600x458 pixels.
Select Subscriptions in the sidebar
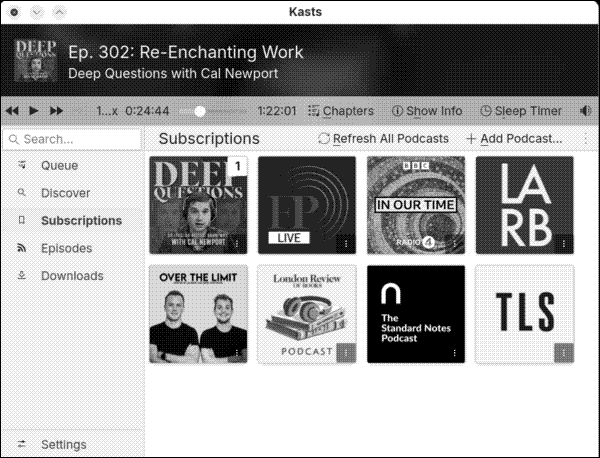tap(73, 221)
